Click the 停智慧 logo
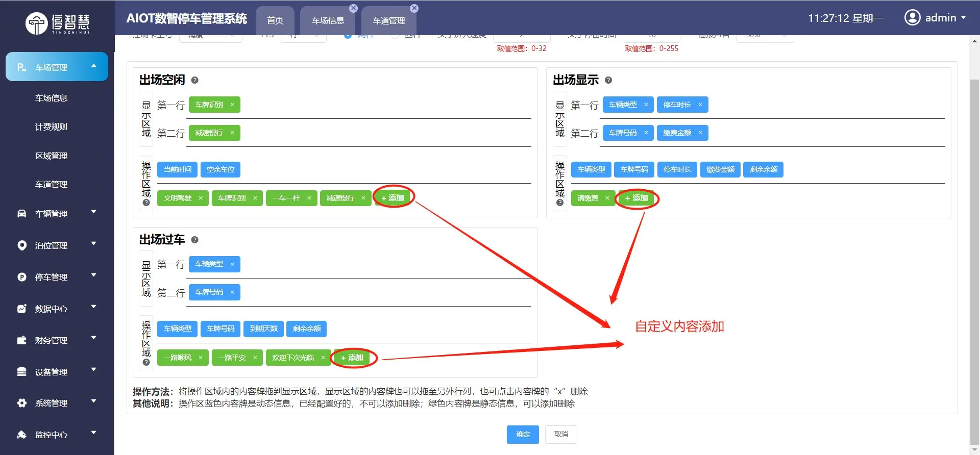The height and width of the screenshot is (455, 980). click(58, 23)
